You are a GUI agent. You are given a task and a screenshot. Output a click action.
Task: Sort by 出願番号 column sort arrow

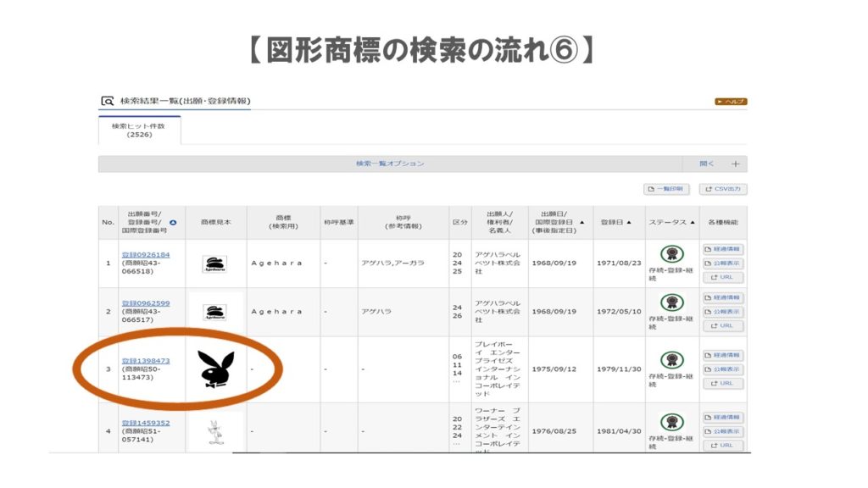(x=173, y=223)
